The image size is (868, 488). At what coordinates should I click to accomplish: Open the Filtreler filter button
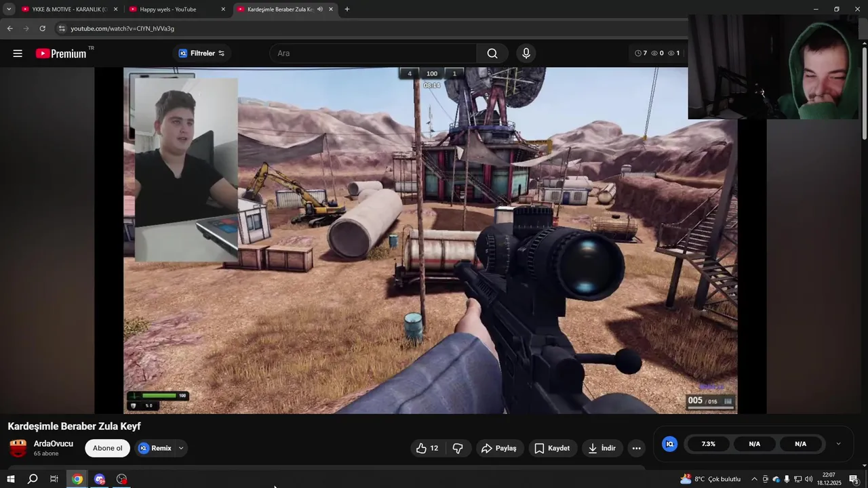coord(201,54)
